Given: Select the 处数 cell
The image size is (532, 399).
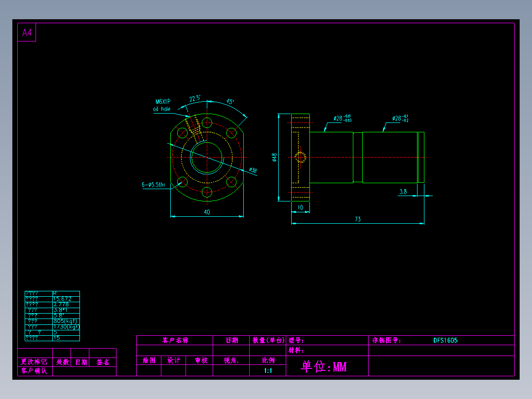Looking at the screenshot, I should [62, 362].
